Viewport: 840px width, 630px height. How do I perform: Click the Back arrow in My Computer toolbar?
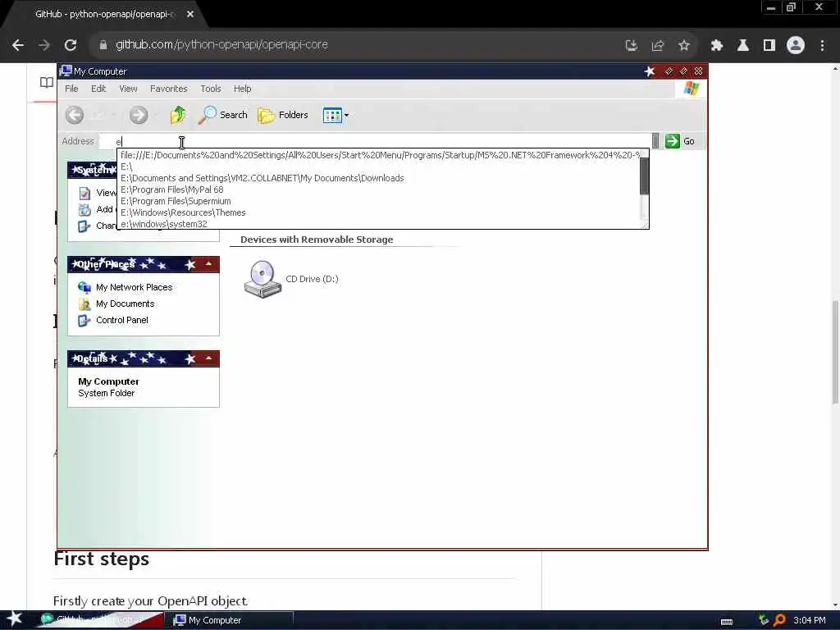point(75,115)
